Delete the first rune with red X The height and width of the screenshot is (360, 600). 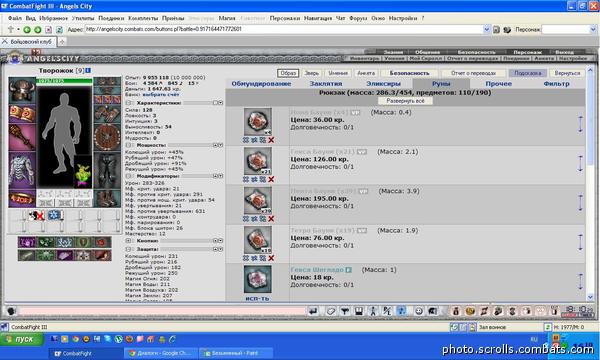271,140
